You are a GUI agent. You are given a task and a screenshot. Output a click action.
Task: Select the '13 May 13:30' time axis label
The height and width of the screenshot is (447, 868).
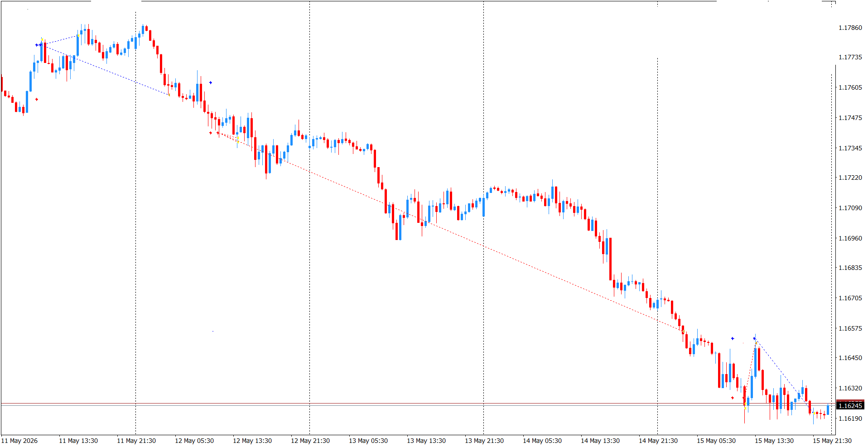[426, 441]
